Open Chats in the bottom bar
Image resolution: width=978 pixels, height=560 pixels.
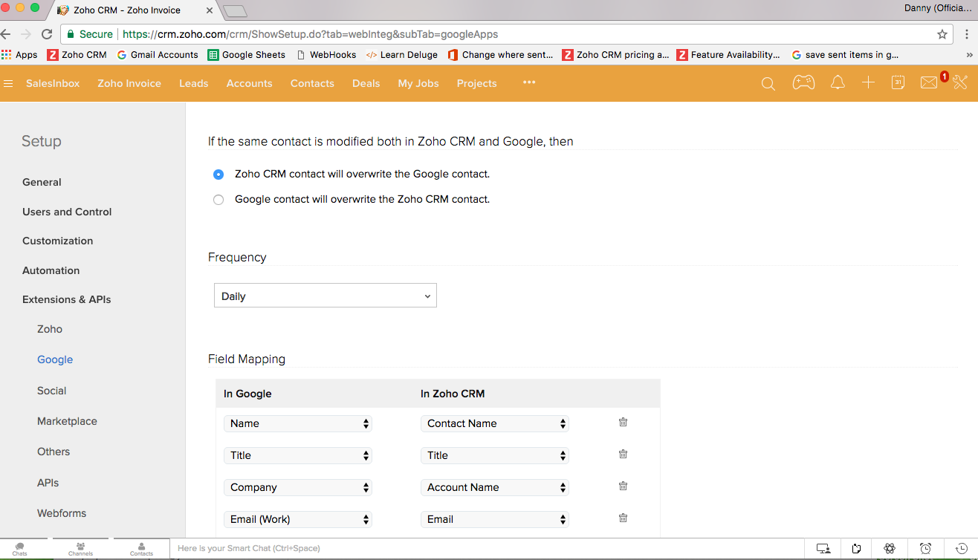coord(19,550)
